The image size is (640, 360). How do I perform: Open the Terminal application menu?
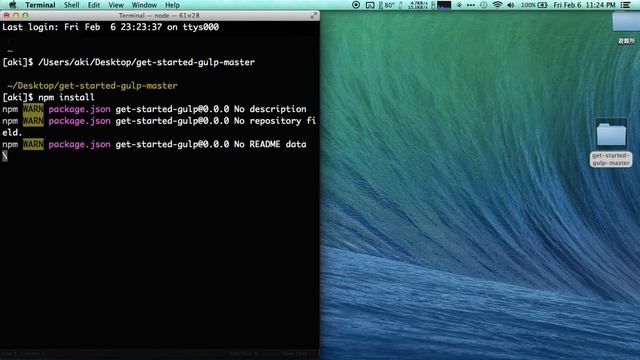coord(40,5)
